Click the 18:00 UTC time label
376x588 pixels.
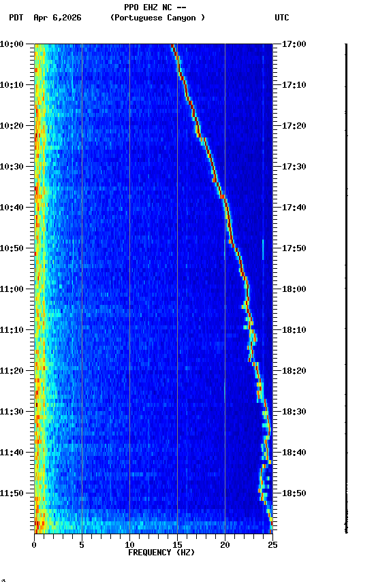pyautogui.click(x=294, y=289)
